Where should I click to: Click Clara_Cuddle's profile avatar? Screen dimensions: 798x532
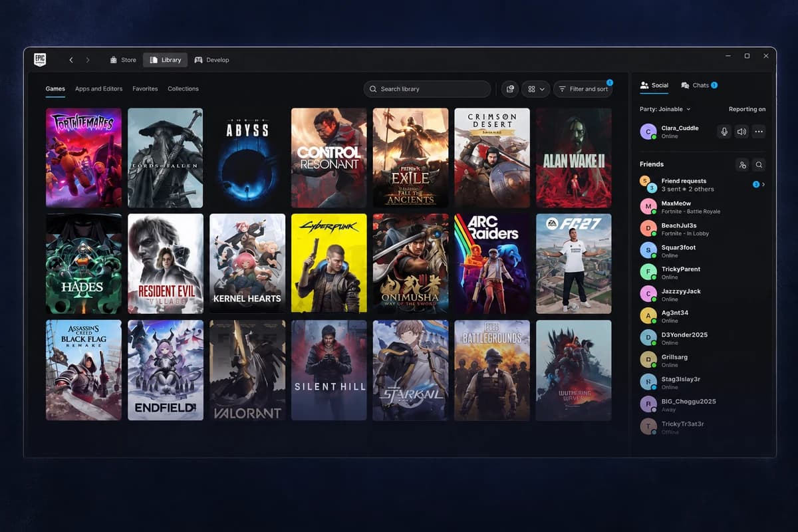[x=648, y=131]
